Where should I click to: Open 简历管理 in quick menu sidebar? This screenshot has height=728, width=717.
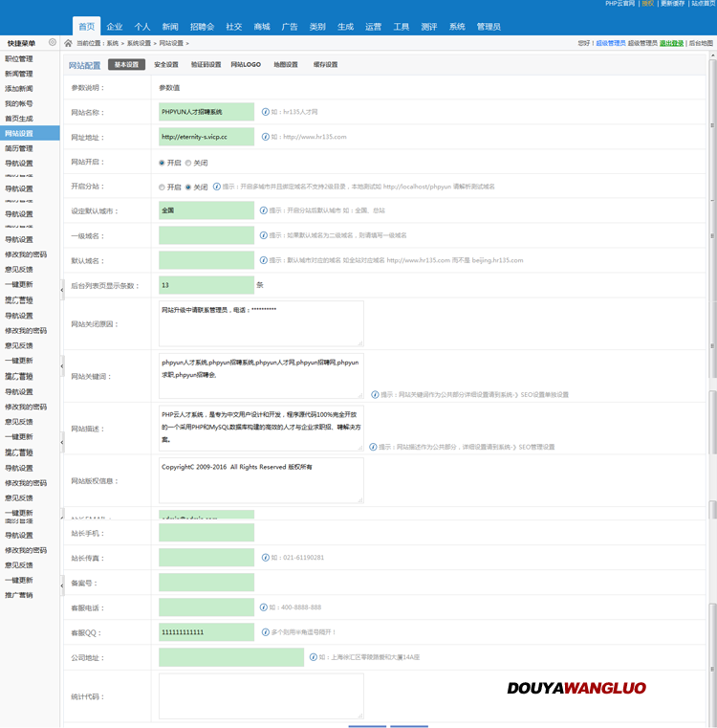click(x=19, y=148)
